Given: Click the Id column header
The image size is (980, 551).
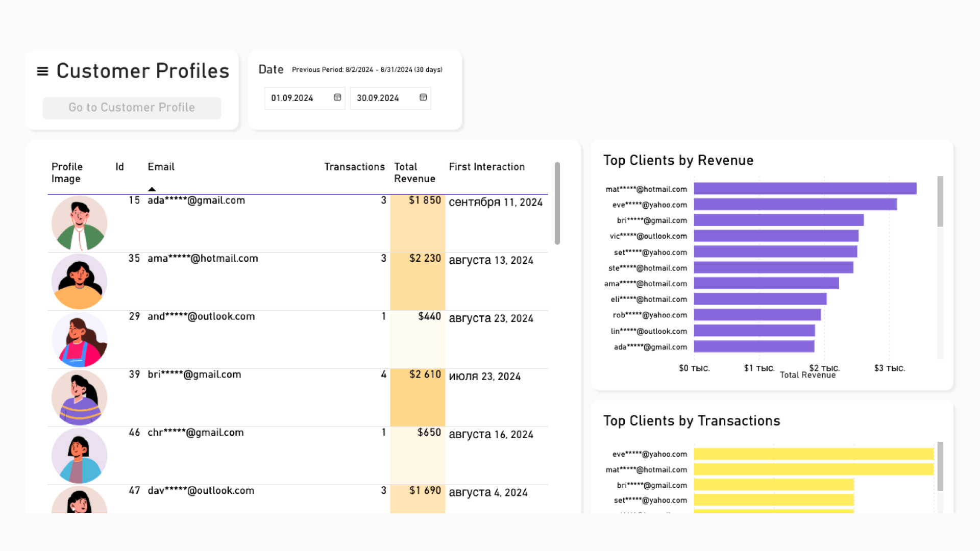Looking at the screenshot, I should [119, 167].
